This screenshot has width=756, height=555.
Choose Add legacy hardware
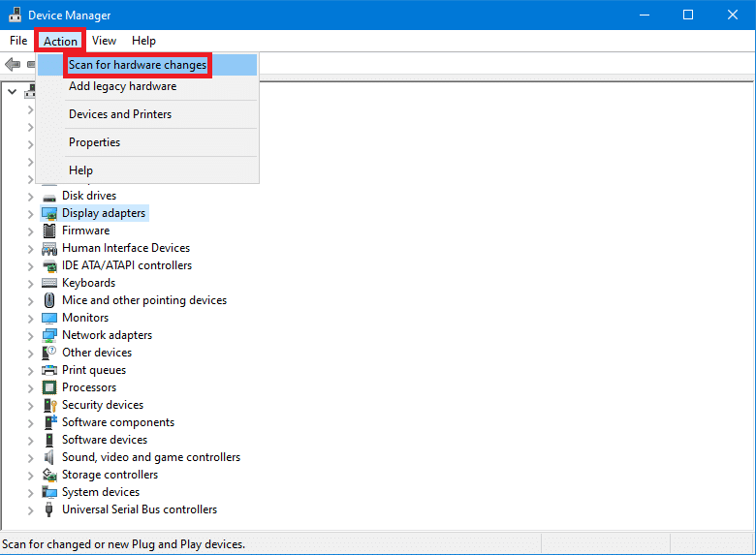147,86
